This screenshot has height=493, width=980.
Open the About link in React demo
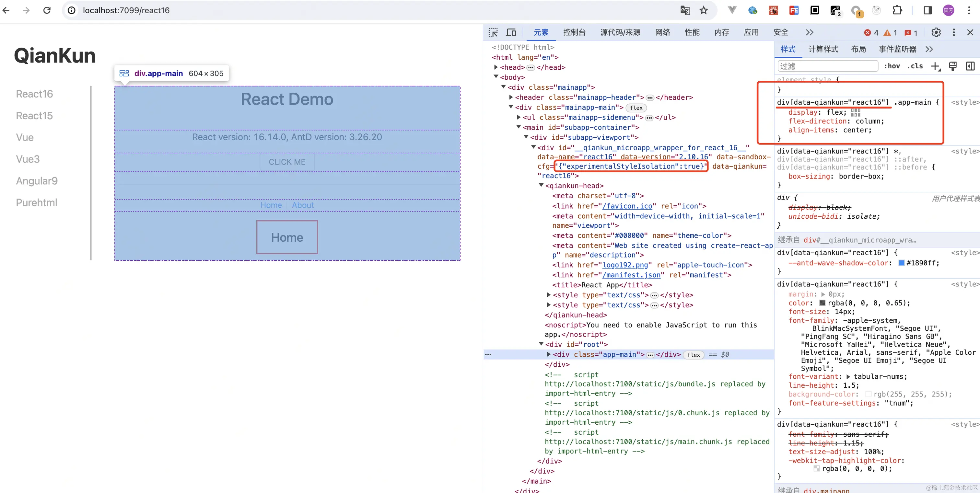pyautogui.click(x=303, y=205)
